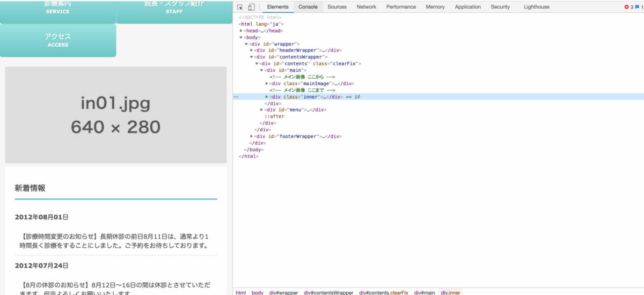Go to the Lighthouse tab
The width and height of the screenshot is (644, 295).
pos(536,7)
